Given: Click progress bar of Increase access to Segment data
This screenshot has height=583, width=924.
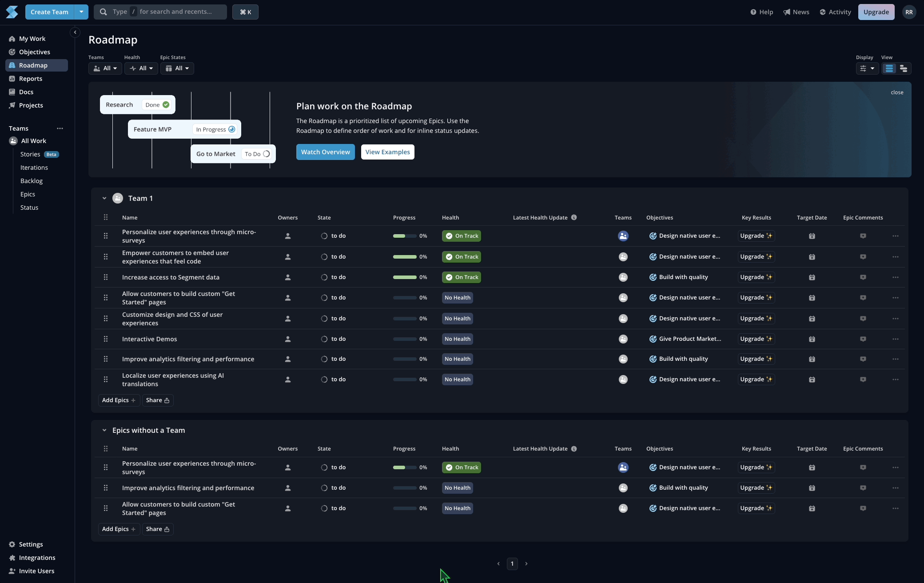Looking at the screenshot, I should pos(405,277).
